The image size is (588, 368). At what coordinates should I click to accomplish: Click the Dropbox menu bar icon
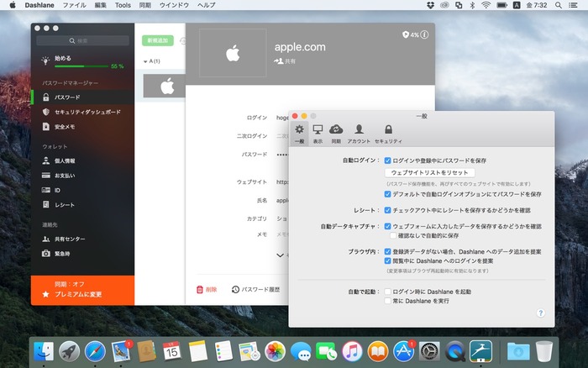point(430,5)
